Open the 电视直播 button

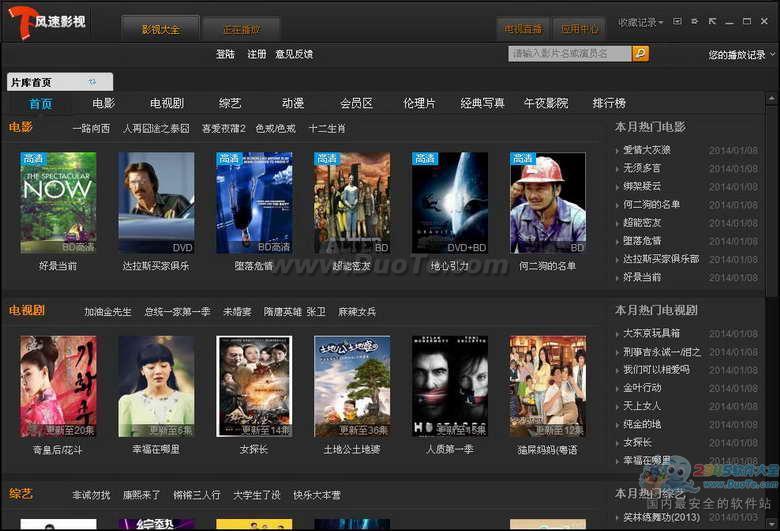(523, 29)
